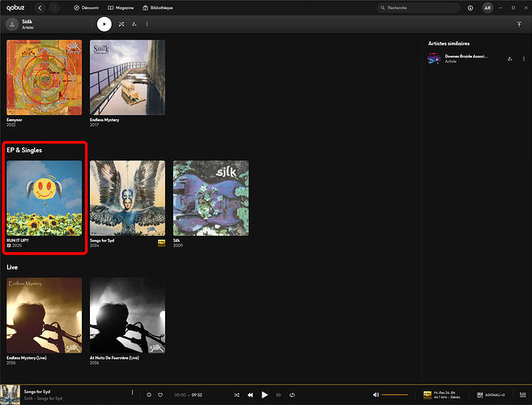Click the circle icon beside the heart
Viewport: 532px width, 405px height.
tap(149, 394)
